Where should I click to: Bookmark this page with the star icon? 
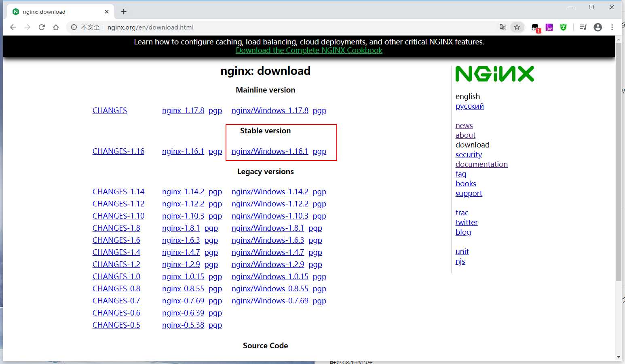pos(517,27)
